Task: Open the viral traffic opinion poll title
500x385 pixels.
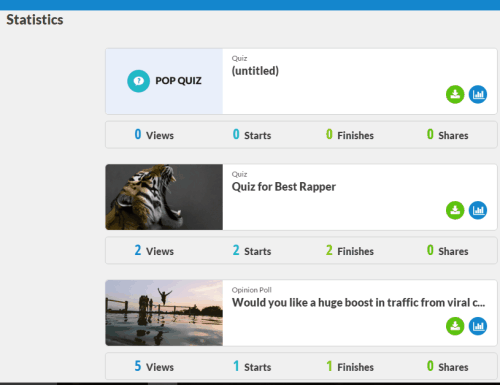Action: (358, 303)
